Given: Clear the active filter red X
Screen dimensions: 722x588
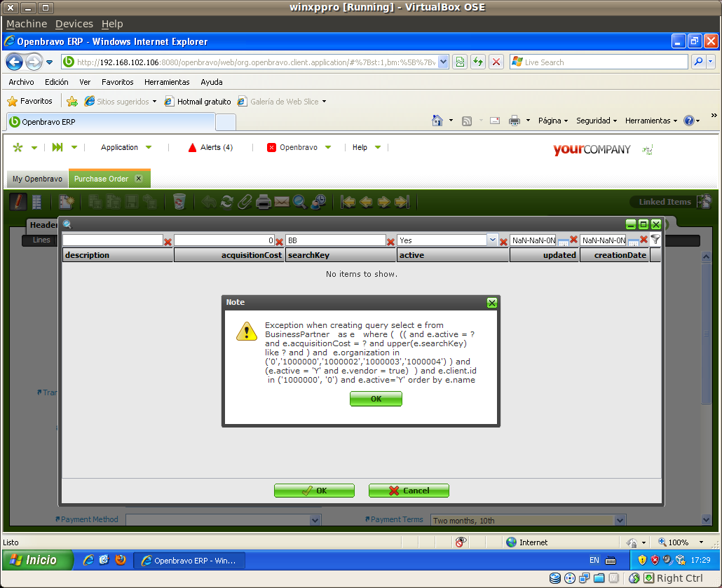Looking at the screenshot, I should click(504, 241).
